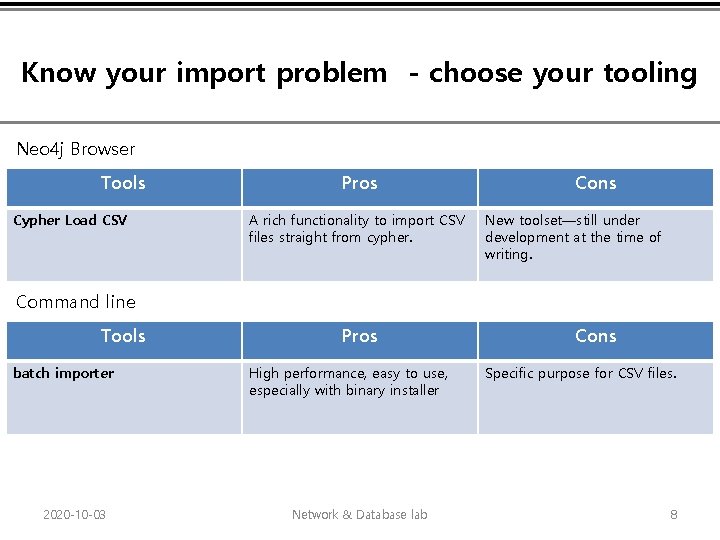Viewport: 720px width, 540px height.
Task: Select the Command line heading
Action: point(76,302)
